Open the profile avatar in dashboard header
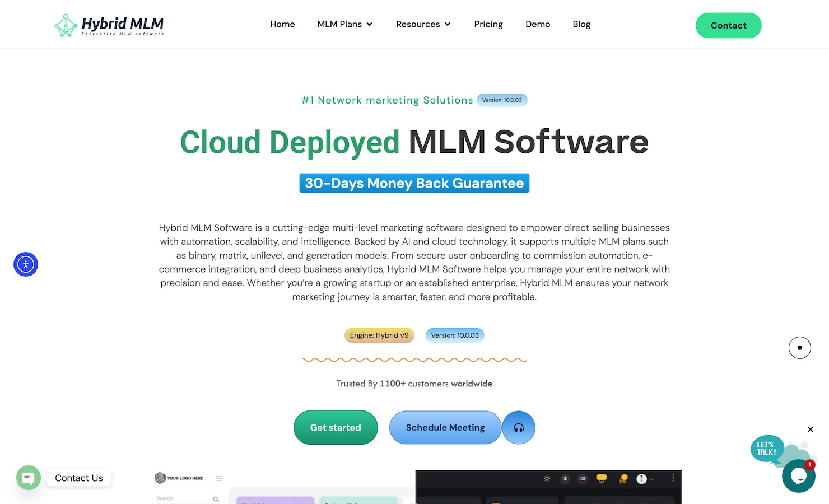 [641, 479]
